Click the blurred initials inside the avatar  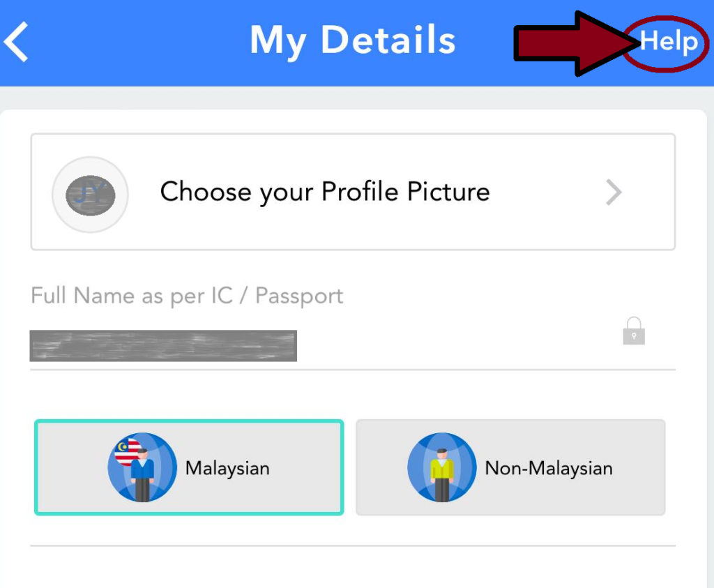point(90,195)
